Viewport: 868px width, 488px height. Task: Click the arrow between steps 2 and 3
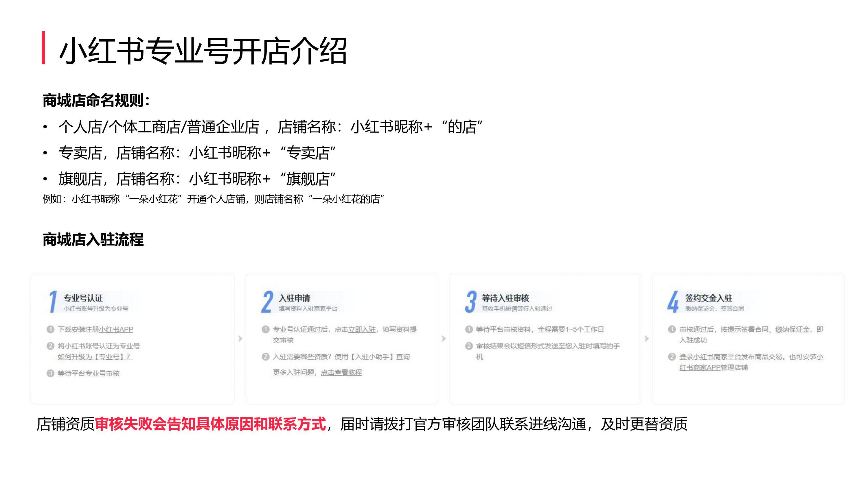(x=444, y=339)
